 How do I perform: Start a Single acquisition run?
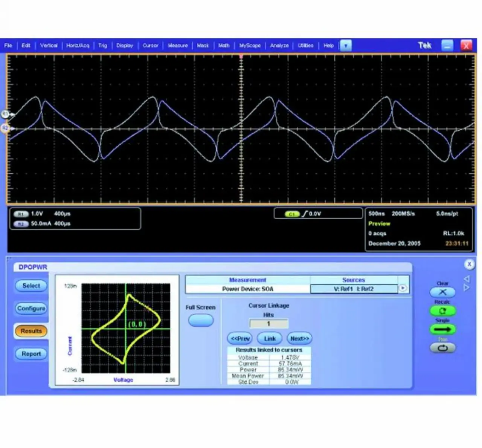442,329
